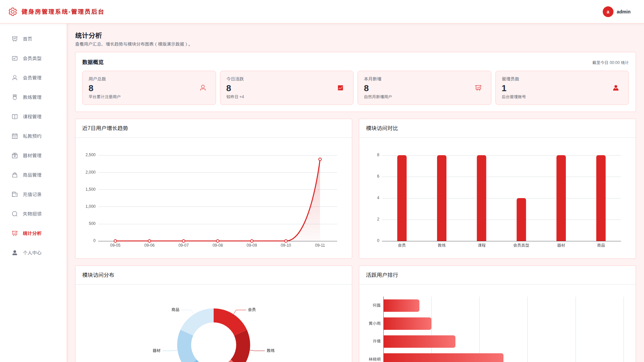The image size is (644, 362).
Task: Click the 会员类型 bar in bar chart
Action: (x=521, y=220)
